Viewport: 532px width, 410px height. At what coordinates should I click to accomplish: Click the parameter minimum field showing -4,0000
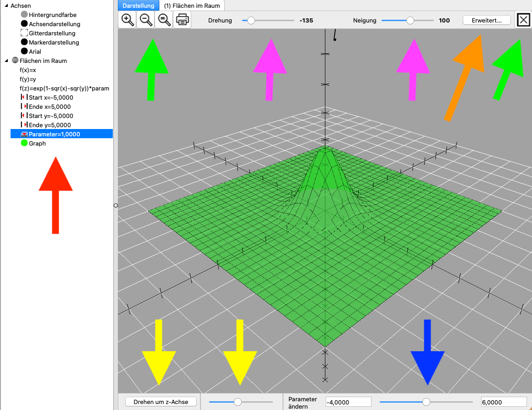[x=348, y=402]
